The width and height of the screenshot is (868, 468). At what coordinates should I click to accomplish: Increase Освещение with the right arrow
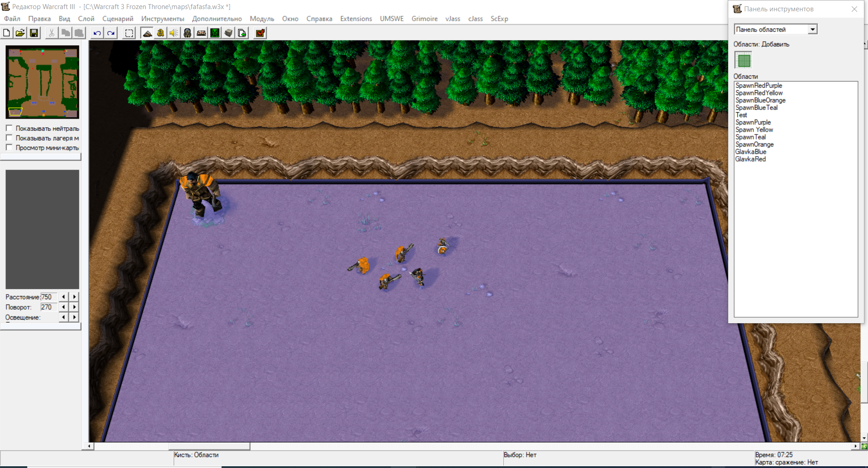tap(75, 317)
